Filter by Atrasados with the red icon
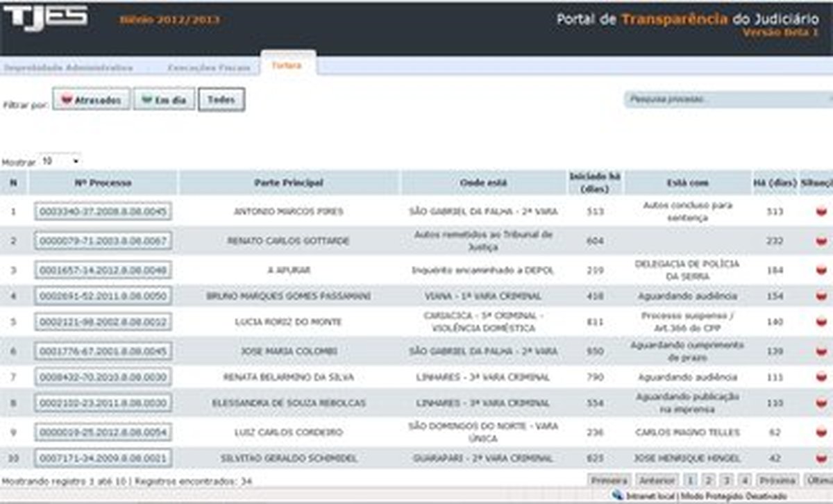Viewport: 833px width, 504px height. 91,100
